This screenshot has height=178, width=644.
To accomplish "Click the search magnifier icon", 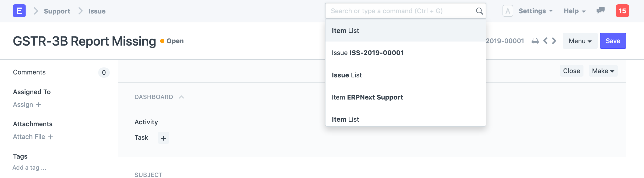I will (x=479, y=11).
